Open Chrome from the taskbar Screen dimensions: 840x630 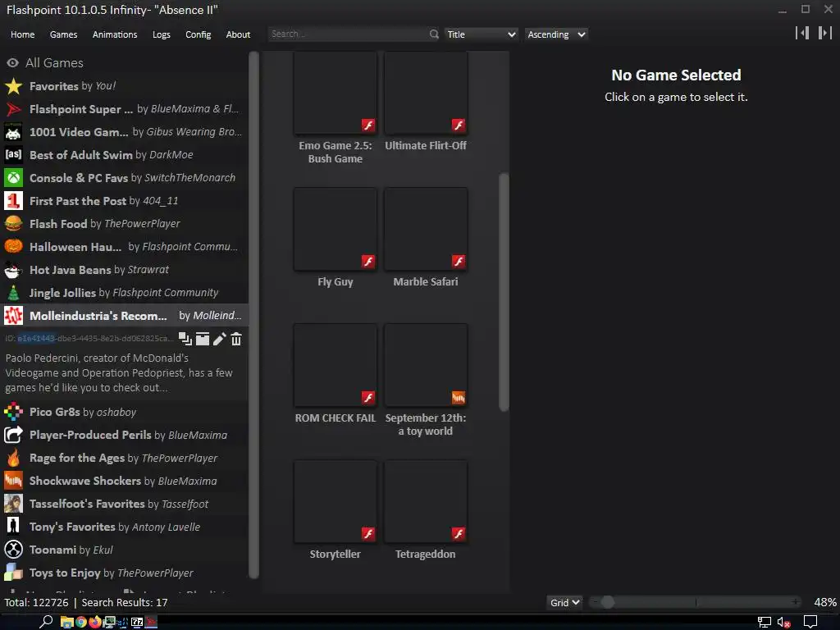pyautogui.click(x=81, y=622)
